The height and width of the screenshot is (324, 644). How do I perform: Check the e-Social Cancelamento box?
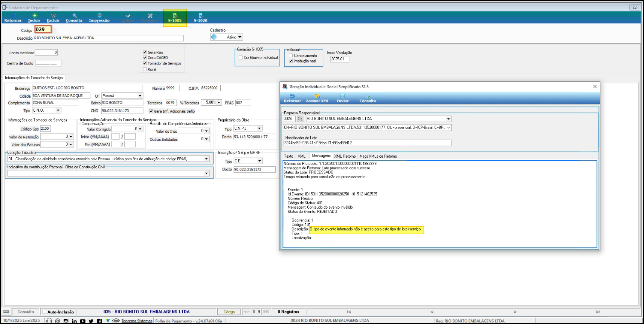pos(291,55)
